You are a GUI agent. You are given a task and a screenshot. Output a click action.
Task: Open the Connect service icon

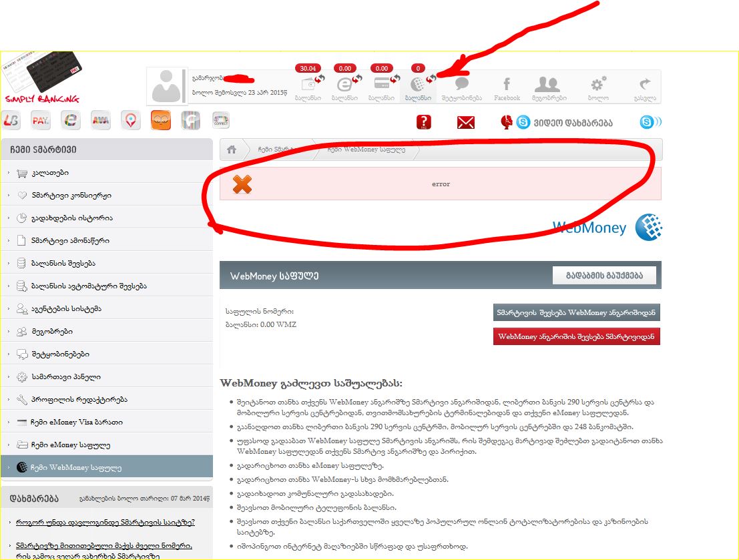point(220,121)
